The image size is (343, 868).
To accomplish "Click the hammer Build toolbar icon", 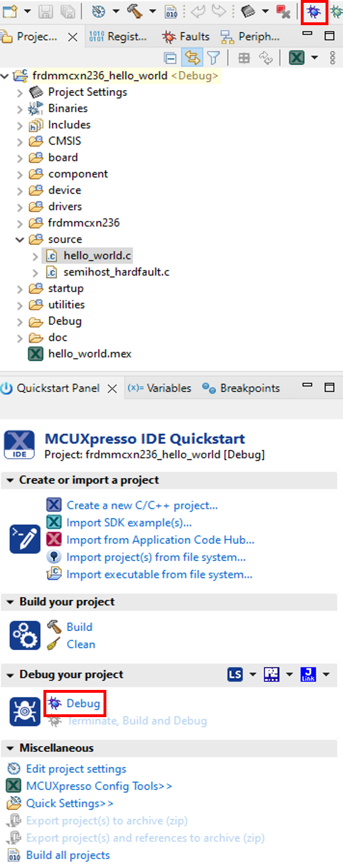I will coord(134,11).
